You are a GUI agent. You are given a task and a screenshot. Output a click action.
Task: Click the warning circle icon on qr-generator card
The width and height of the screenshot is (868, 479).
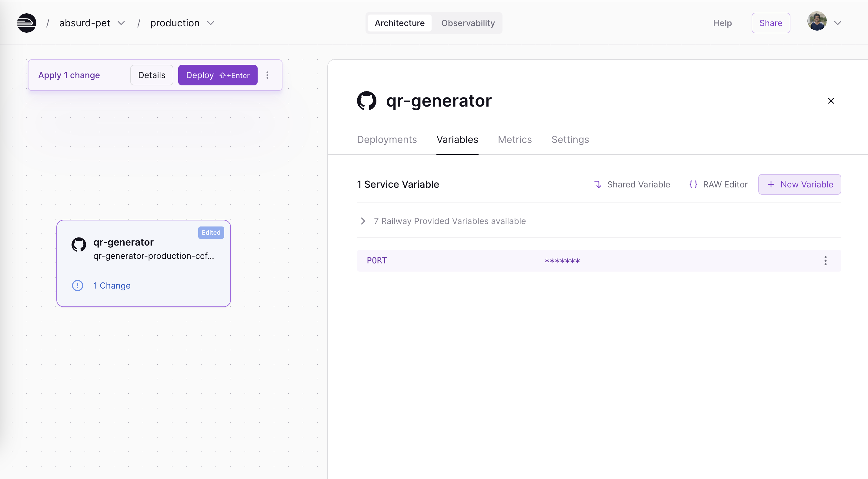tap(77, 286)
